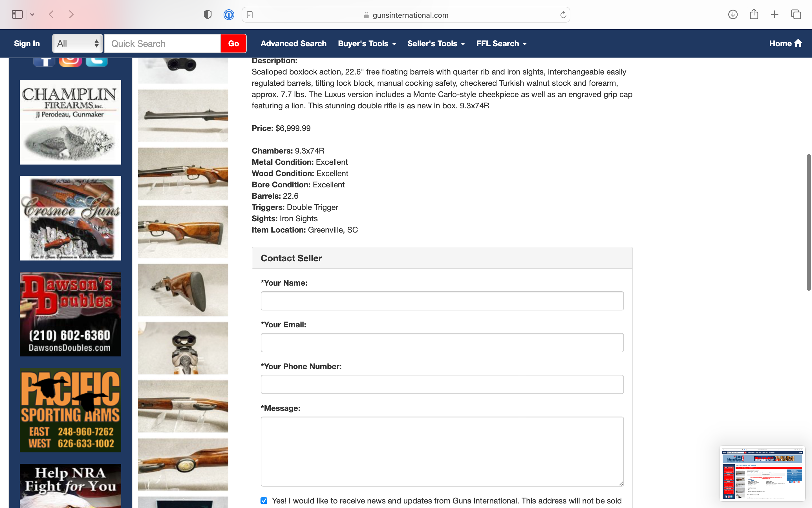Expand the Seller's Tools menu
812x508 pixels.
point(436,44)
